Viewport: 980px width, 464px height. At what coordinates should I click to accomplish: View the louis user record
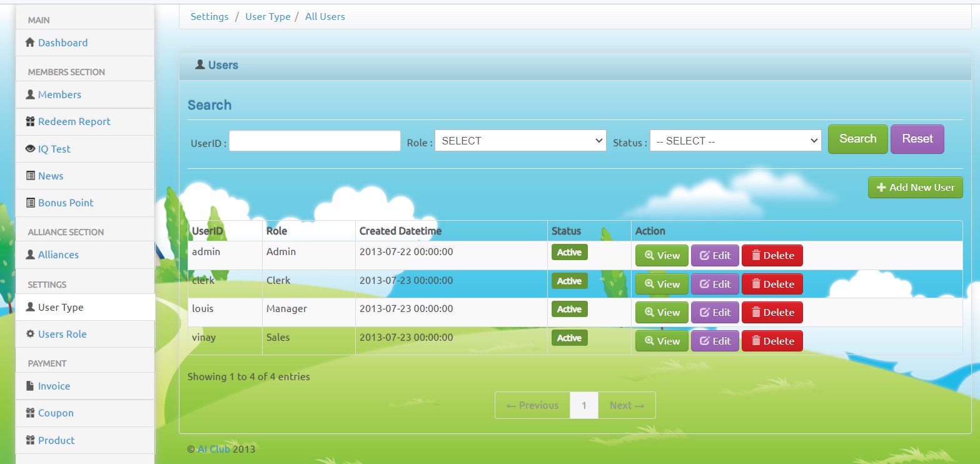tap(662, 312)
